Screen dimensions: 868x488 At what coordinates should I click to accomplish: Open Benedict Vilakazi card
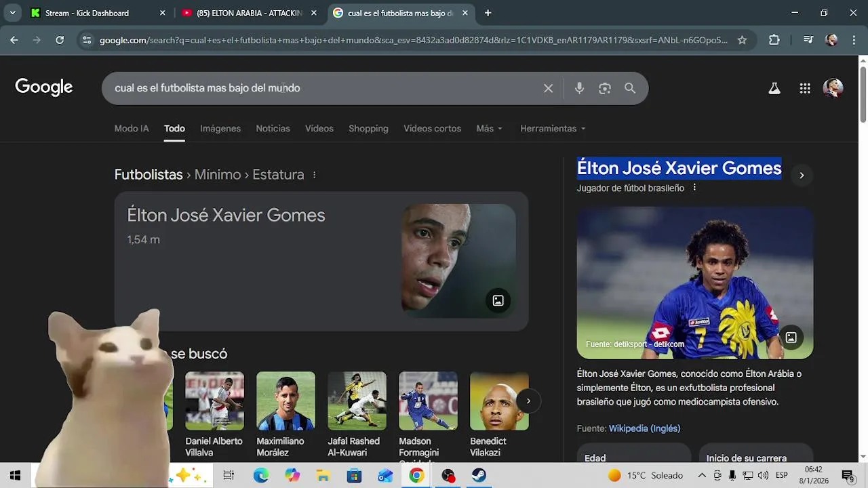click(x=499, y=415)
